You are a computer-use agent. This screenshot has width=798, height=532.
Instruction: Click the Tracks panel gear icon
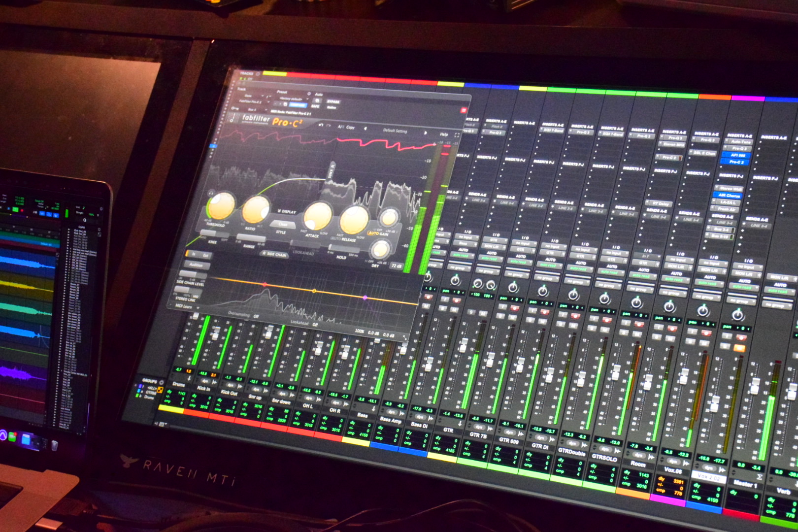point(258,74)
